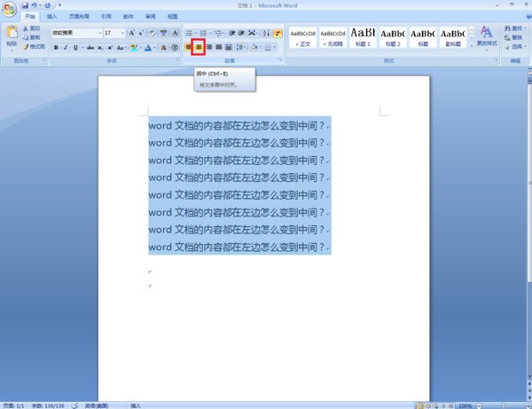Open the borders dropdown button

(269, 47)
